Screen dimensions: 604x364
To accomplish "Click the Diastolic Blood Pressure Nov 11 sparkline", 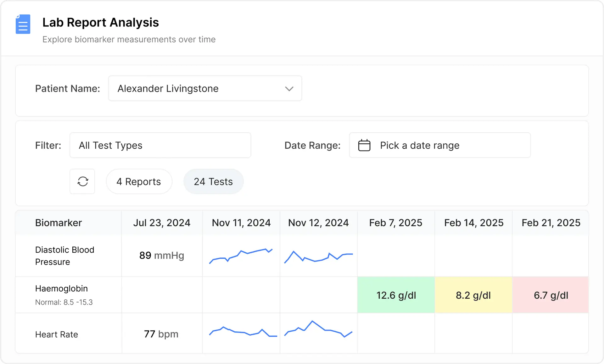I will (x=241, y=255).
